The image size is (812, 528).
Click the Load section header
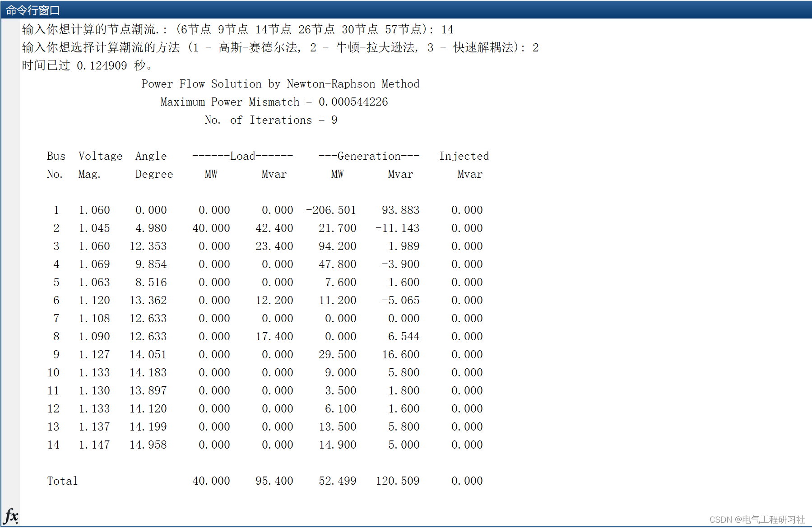pos(242,156)
